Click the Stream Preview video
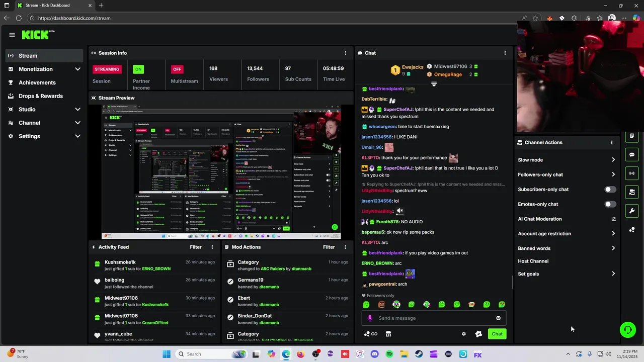Image resolution: width=644 pixels, height=362 pixels. pos(221,172)
